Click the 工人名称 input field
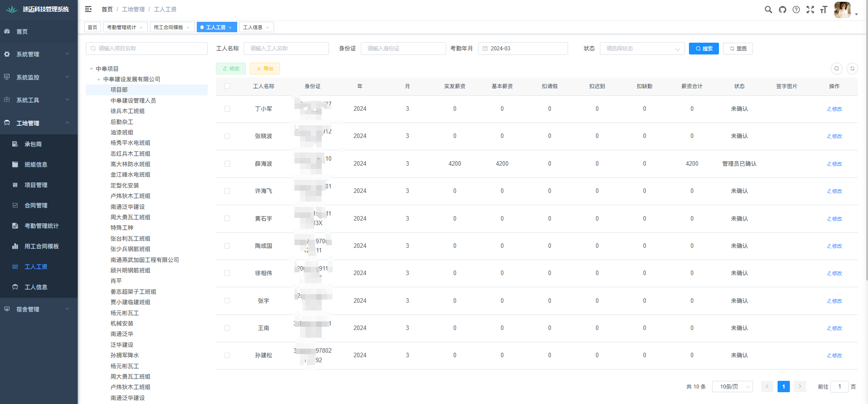The image size is (868, 404). pyautogui.click(x=286, y=48)
